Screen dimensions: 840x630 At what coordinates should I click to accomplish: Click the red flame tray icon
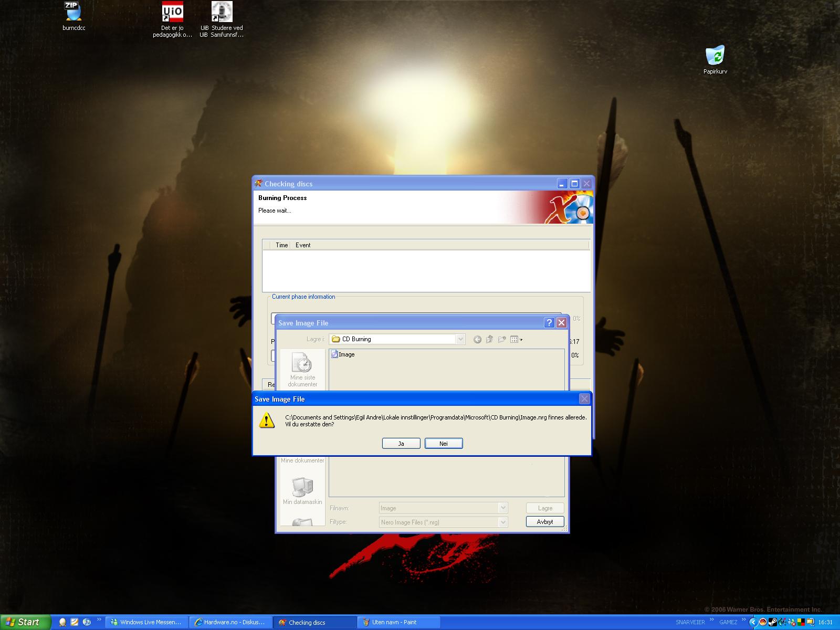(x=763, y=622)
